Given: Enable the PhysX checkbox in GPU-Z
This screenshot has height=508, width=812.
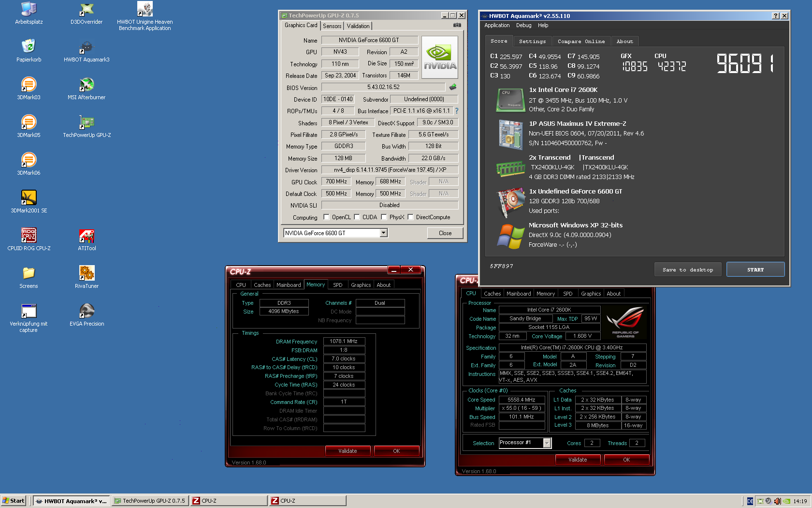Looking at the screenshot, I should [x=384, y=217].
